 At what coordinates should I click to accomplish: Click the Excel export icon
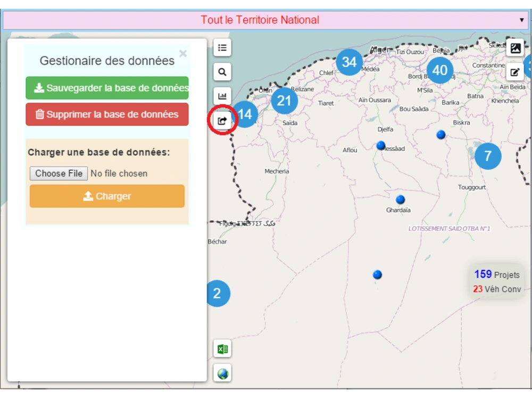point(222,349)
